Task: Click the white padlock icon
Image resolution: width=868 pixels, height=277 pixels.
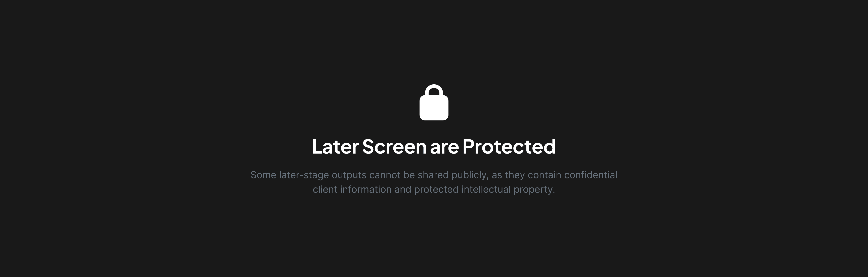Action: pos(434,102)
